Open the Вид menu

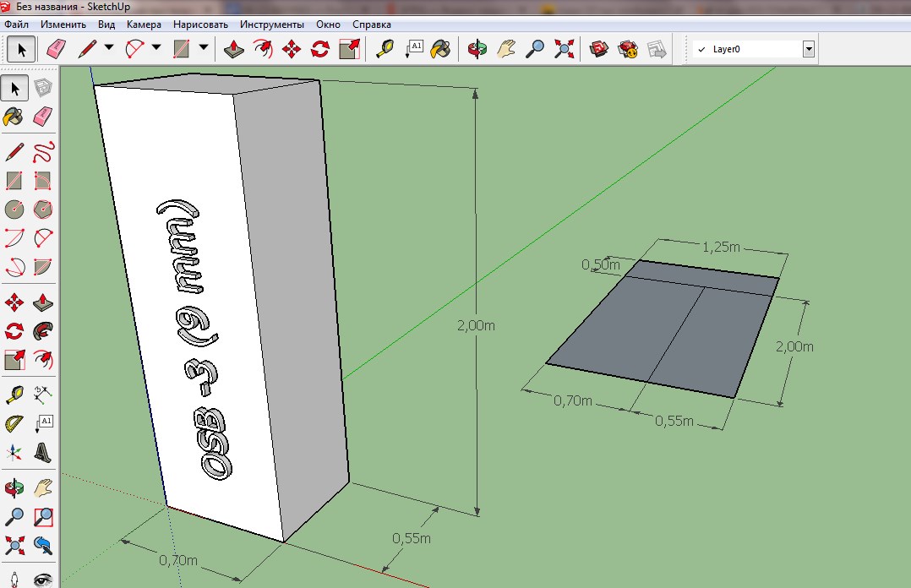106,24
